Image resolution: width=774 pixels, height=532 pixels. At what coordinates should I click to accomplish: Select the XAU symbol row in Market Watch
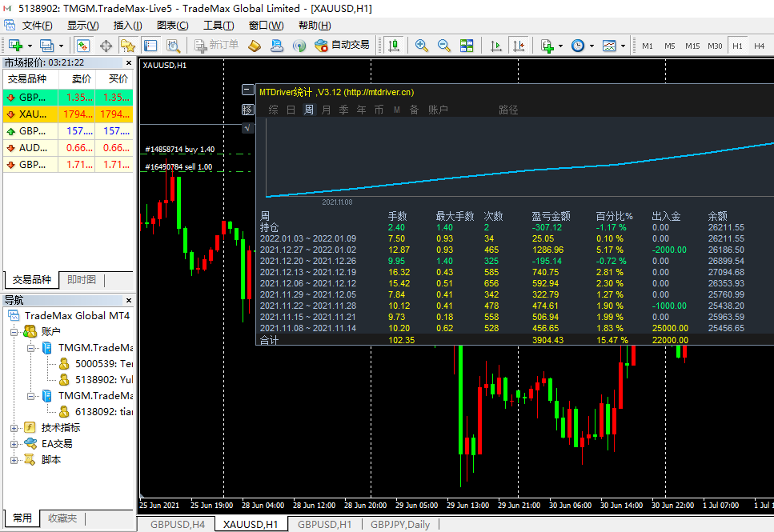tap(68, 114)
